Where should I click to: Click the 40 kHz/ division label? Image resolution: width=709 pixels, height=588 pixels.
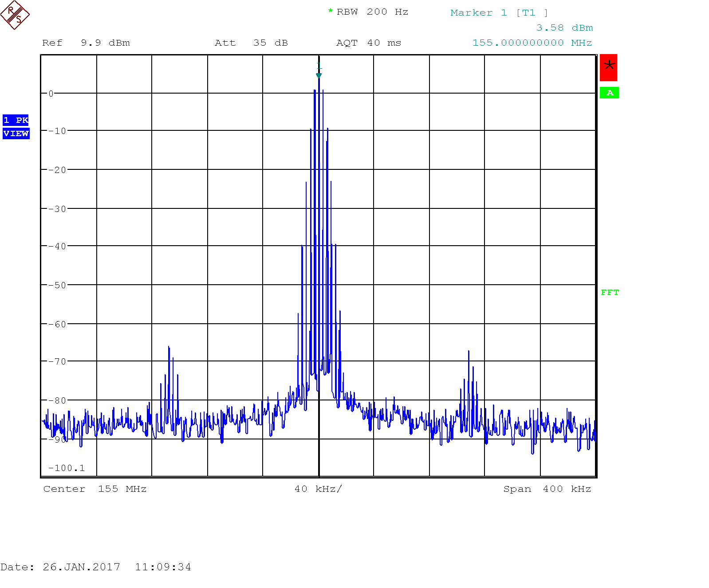(318, 489)
